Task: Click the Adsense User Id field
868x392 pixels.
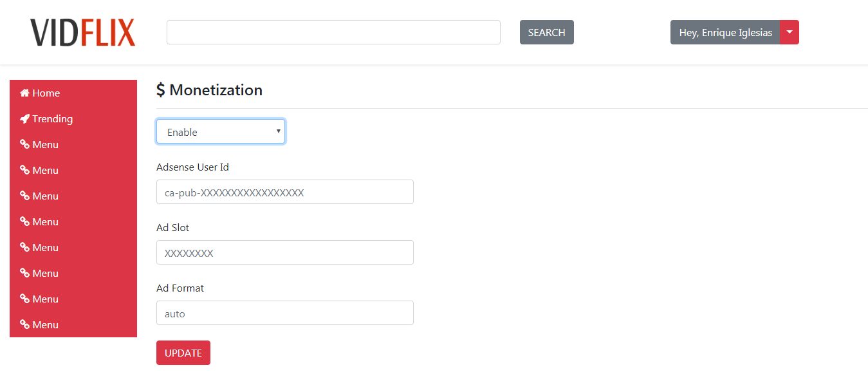Action: [284, 192]
